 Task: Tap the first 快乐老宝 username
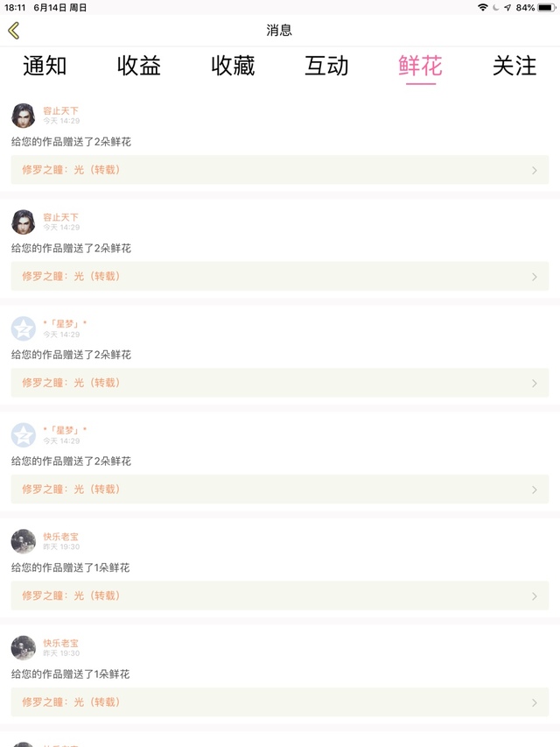[x=61, y=537]
